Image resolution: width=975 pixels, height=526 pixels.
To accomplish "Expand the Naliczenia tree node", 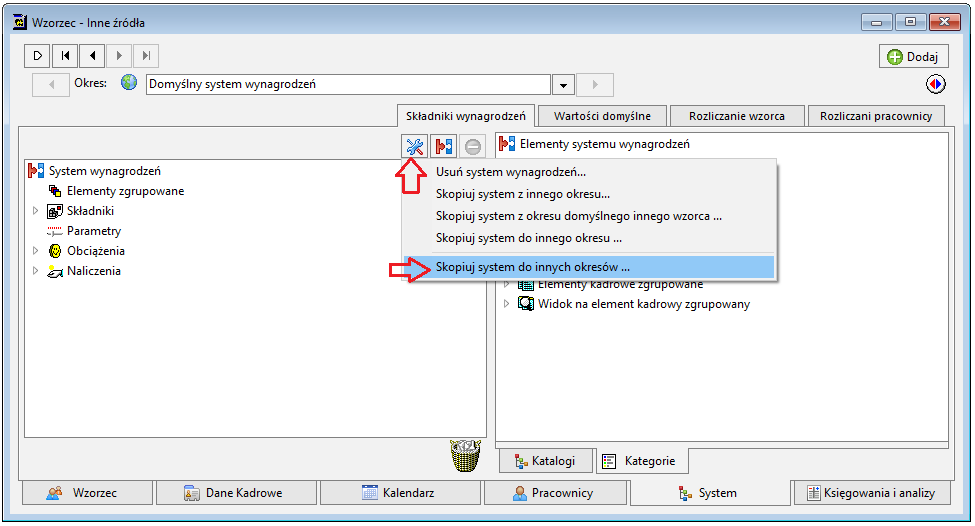I will [x=35, y=270].
